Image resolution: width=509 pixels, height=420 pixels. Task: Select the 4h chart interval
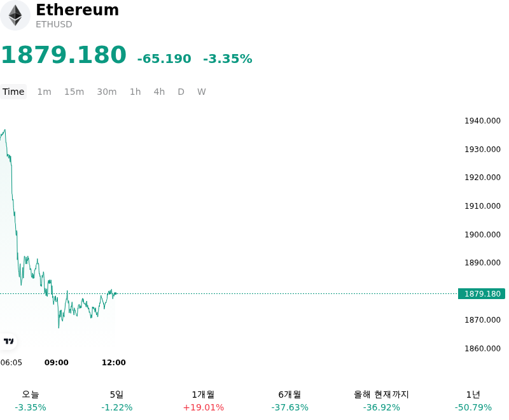pyautogui.click(x=159, y=92)
